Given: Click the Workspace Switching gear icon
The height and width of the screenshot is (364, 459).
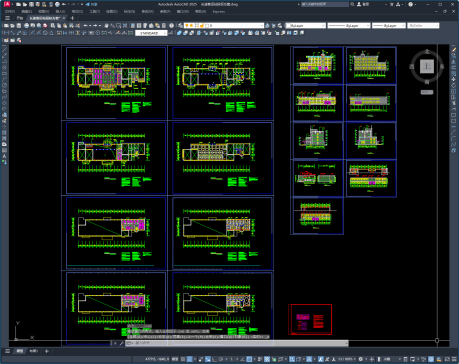Looking at the screenshot, I should point(360,359).
